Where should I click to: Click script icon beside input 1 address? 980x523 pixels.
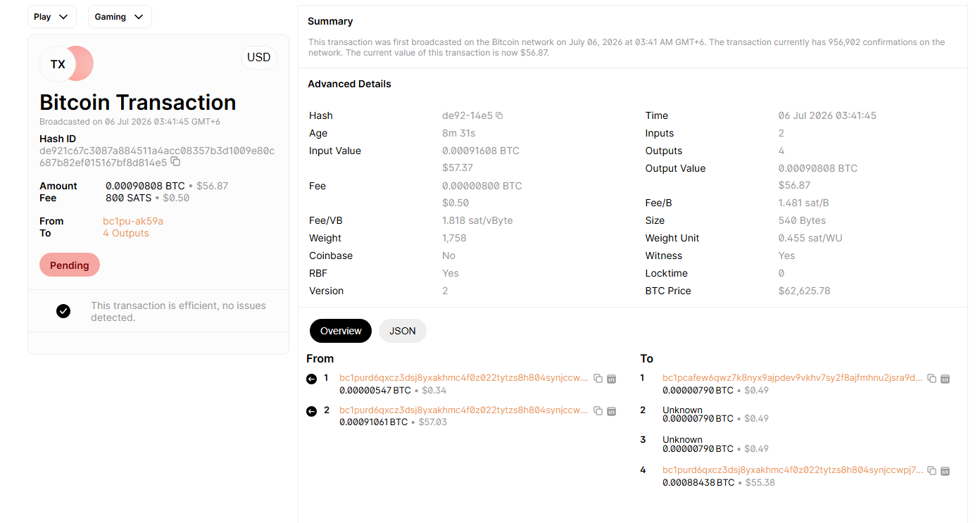611,379
